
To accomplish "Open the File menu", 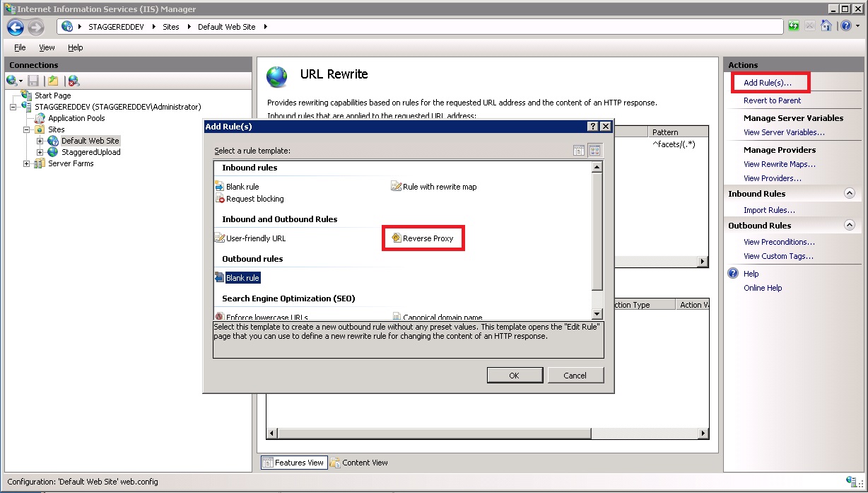I will [20, 47].
